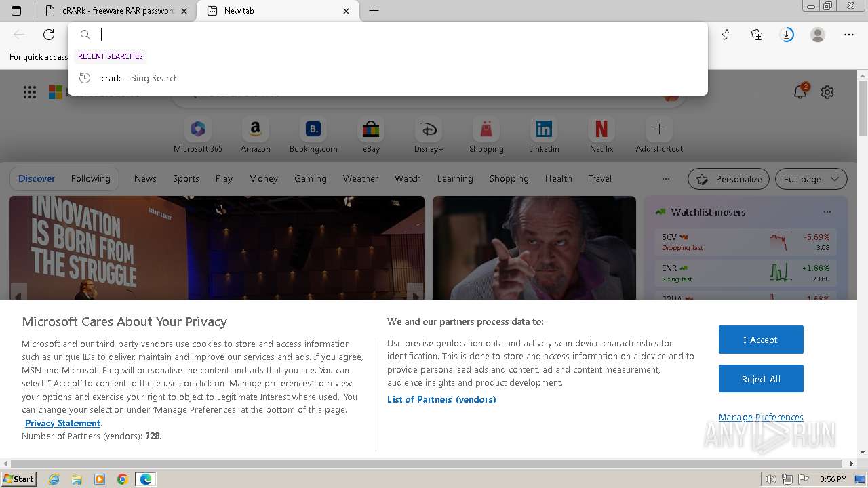
Task: Click the I Accept button
Action: 761,340
